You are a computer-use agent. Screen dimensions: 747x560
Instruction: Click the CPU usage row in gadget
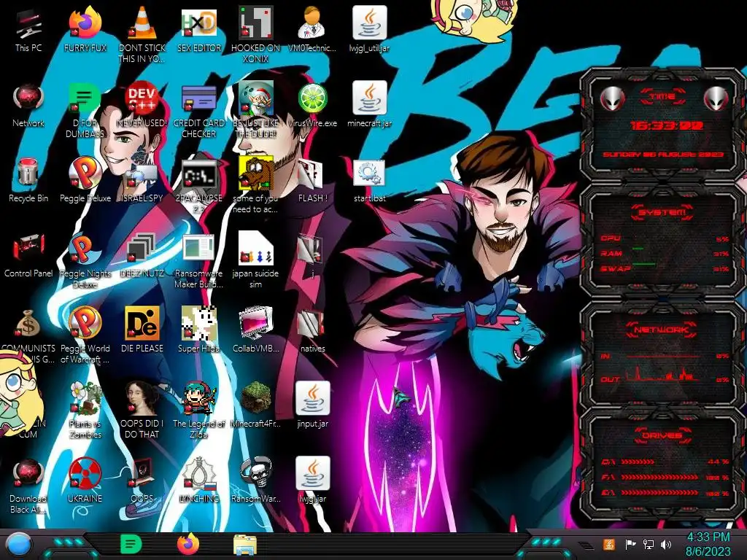(x=665, y=238)
